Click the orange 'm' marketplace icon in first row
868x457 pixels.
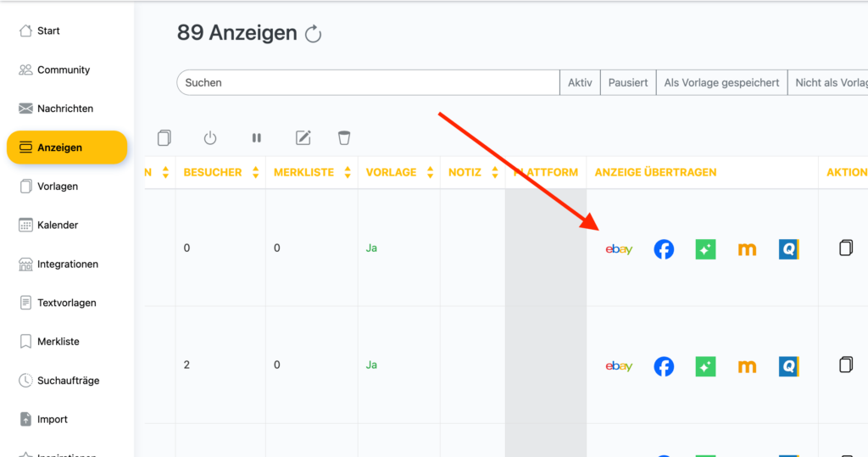tap(747, 249)
